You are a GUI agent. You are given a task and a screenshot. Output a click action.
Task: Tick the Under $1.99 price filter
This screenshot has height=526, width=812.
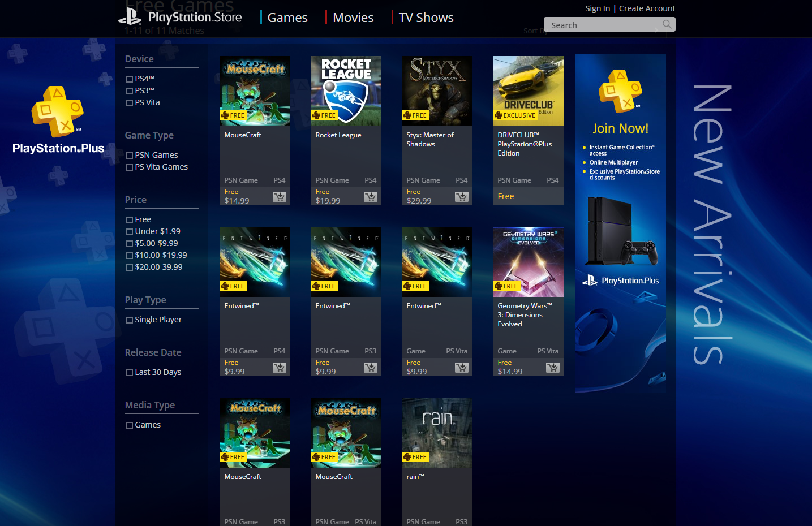click(x=130, y=232)
